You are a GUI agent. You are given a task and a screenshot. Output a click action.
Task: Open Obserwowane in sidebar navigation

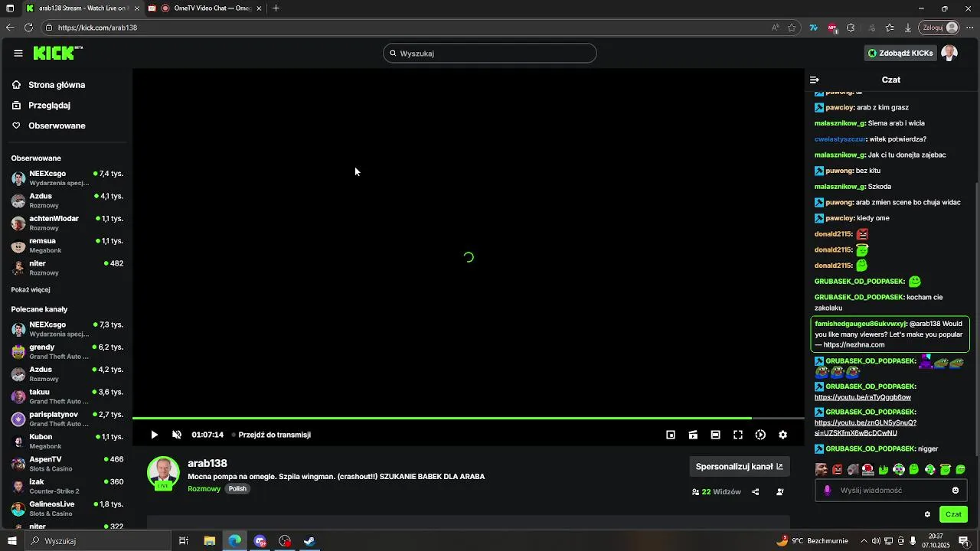pyautogui.click(x=57, y=126)
